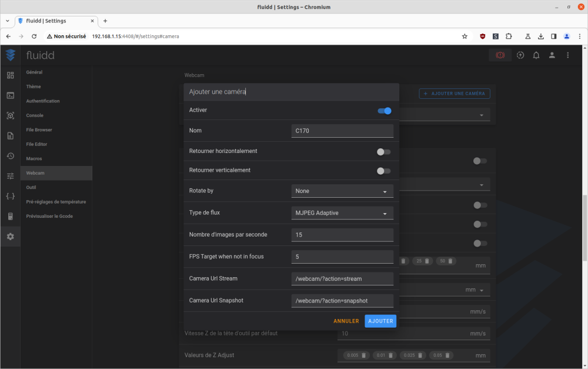Click the notifications bell icon
Image resolution: width=588 pixels, height=369 pixels.
536,55
